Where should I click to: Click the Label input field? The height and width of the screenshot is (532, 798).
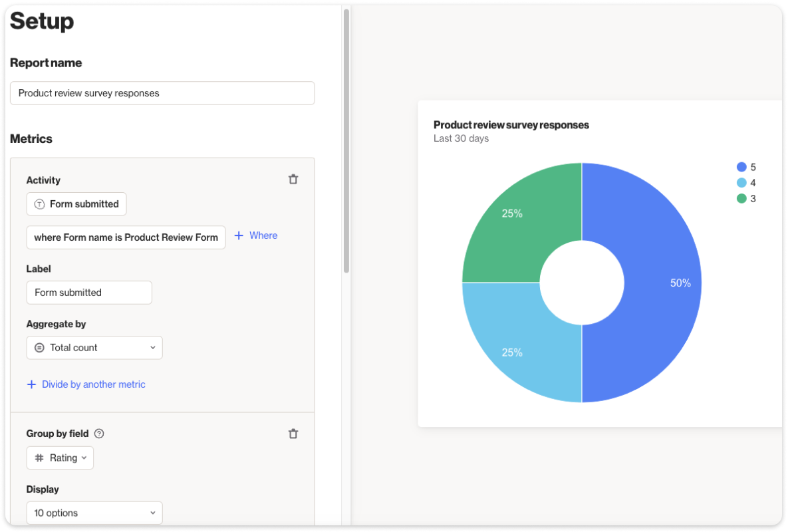89,293
